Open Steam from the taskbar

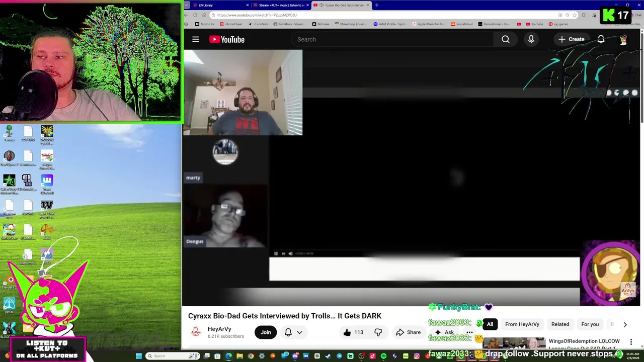tap(328, 356)
